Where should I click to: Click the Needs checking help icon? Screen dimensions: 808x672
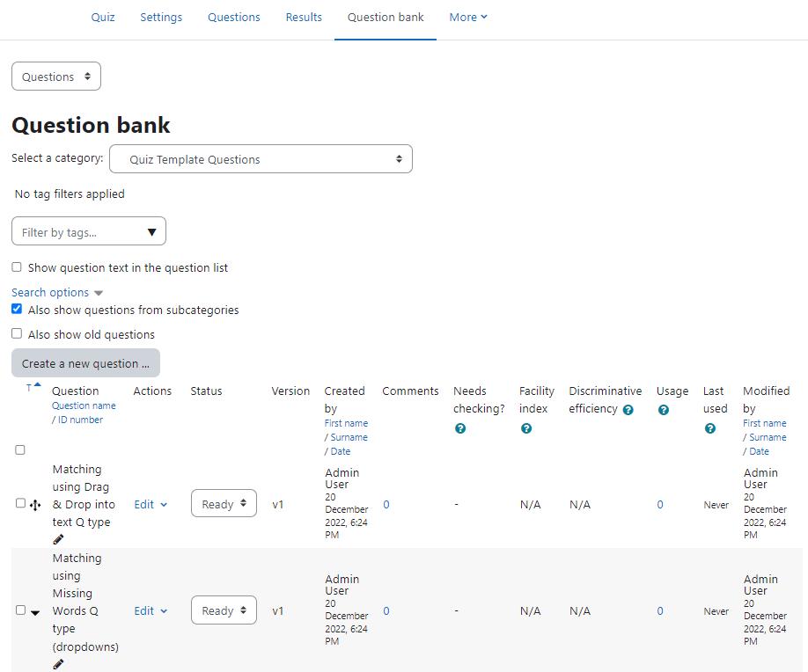460,428
